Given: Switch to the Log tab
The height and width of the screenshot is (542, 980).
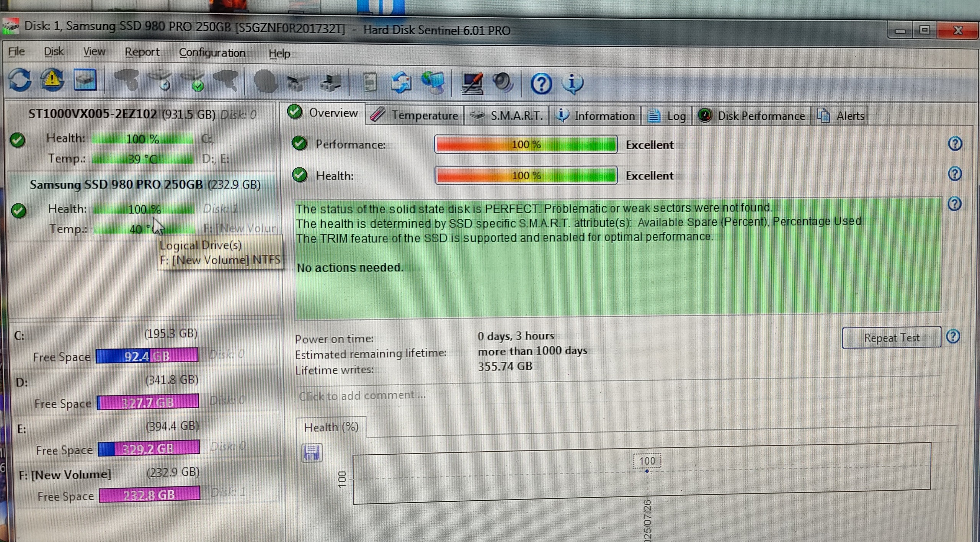Looking at the screenshot, I should pyautogui.click(x=667, y=116).
